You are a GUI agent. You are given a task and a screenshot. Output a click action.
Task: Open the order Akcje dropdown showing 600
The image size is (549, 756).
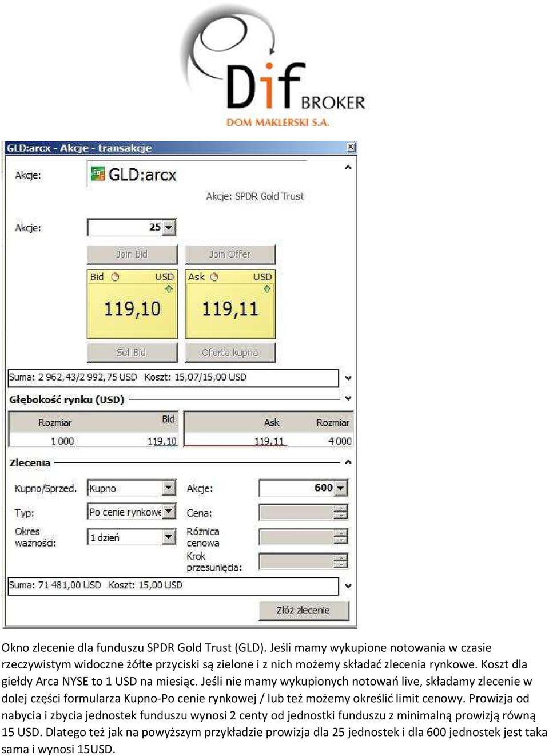point(341,488)
